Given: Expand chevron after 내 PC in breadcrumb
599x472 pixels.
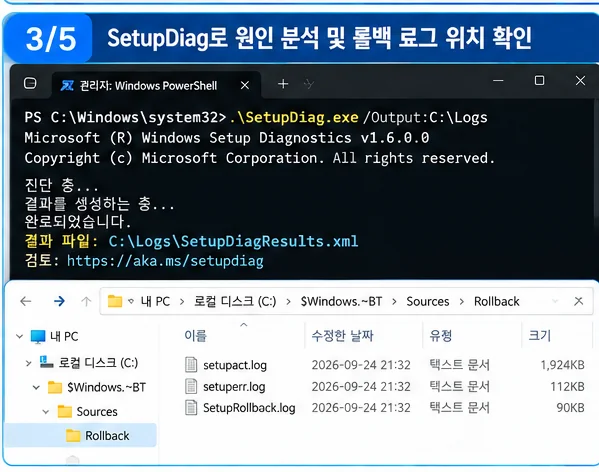Looking at the screenshot, I should tap(182, 302).
